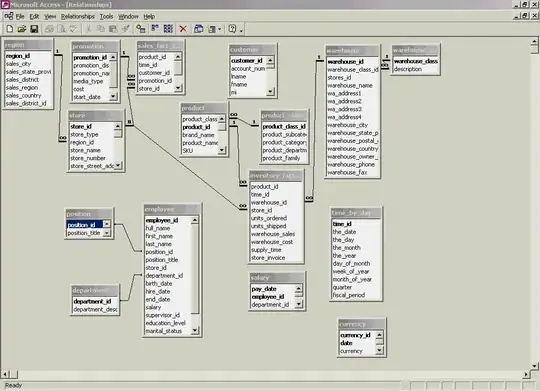The height and width of the screenshot is (391, 540).
Task: Click the New document toolbar icon
Action: [x=10, y=29]
